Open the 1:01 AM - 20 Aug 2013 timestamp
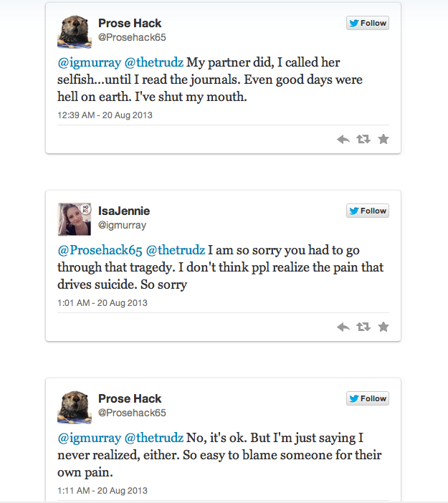The image size is (448, 503). (x=103, y=302)
